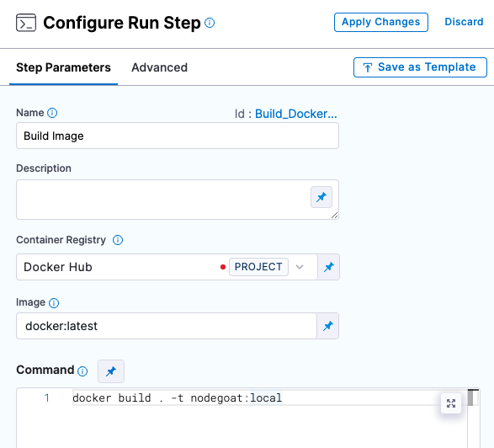494x448 pixels.
Task: Click the Container Registry info icon
Action: 118,240
